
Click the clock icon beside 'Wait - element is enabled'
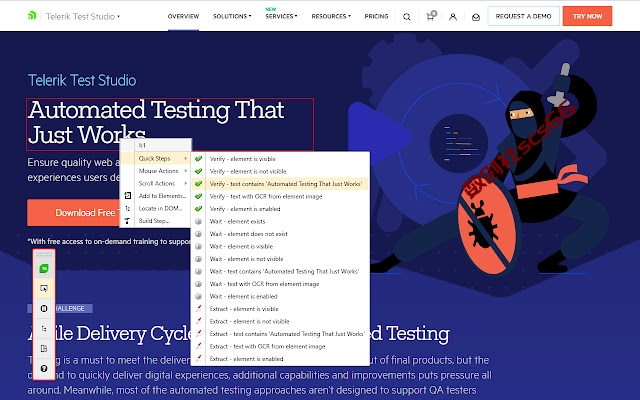point(198,296)
